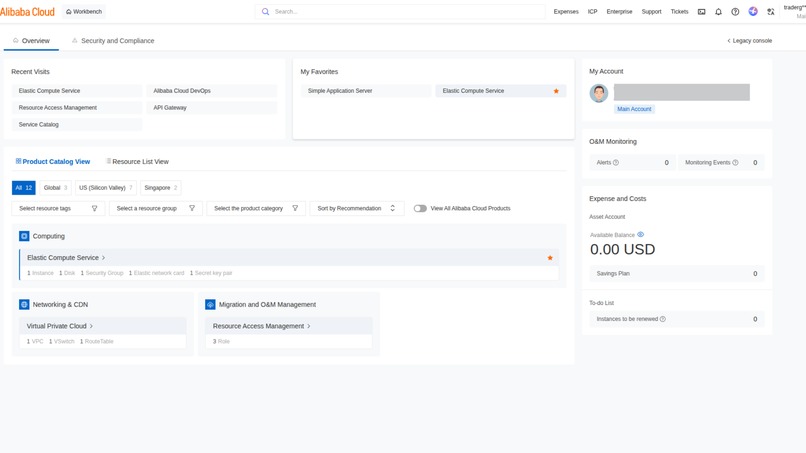Click the 1 RouteTable count

click(x=97, y=341)
